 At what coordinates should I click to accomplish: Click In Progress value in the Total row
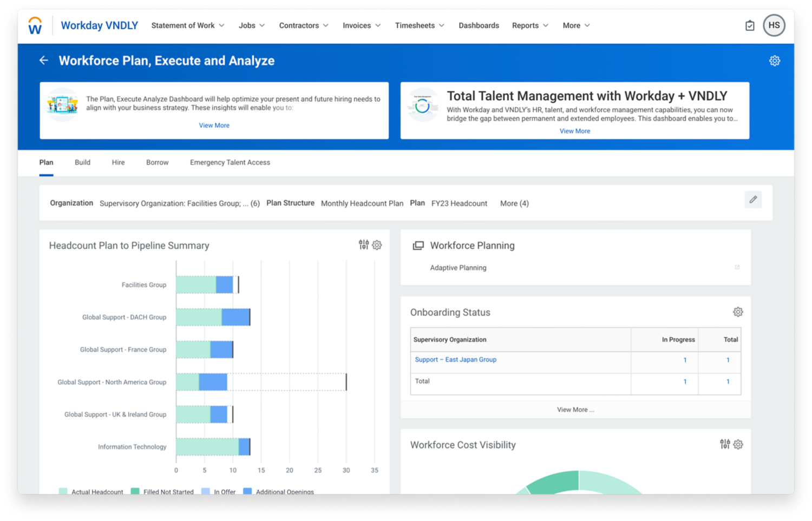point(685,381)
